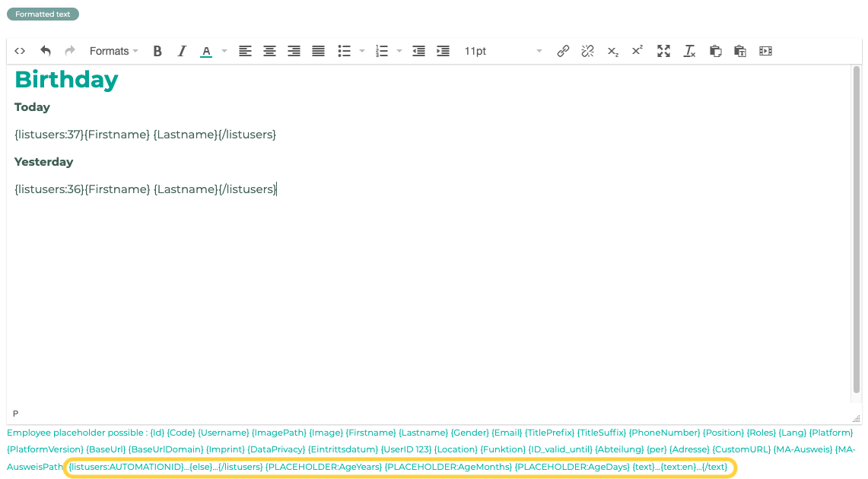Click the {Location} placeholder
The width and height of the screenshot is (868, 479).
point(456,449)
